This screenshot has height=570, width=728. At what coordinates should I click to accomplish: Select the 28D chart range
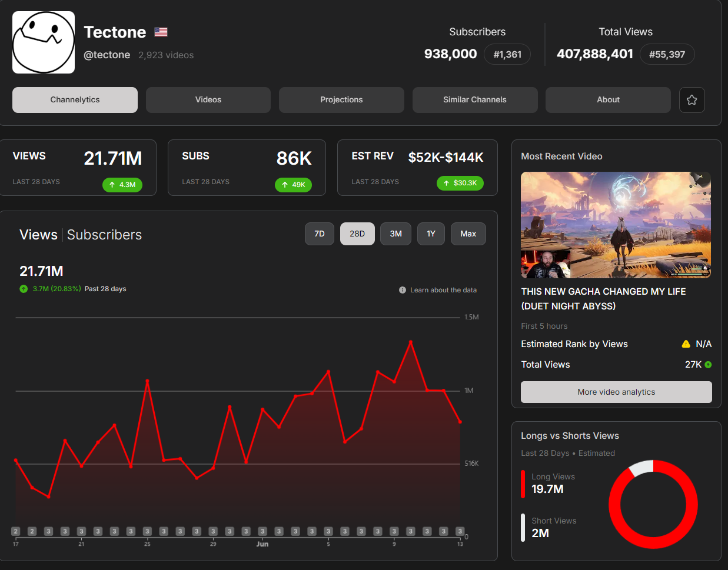coord(357,234)
